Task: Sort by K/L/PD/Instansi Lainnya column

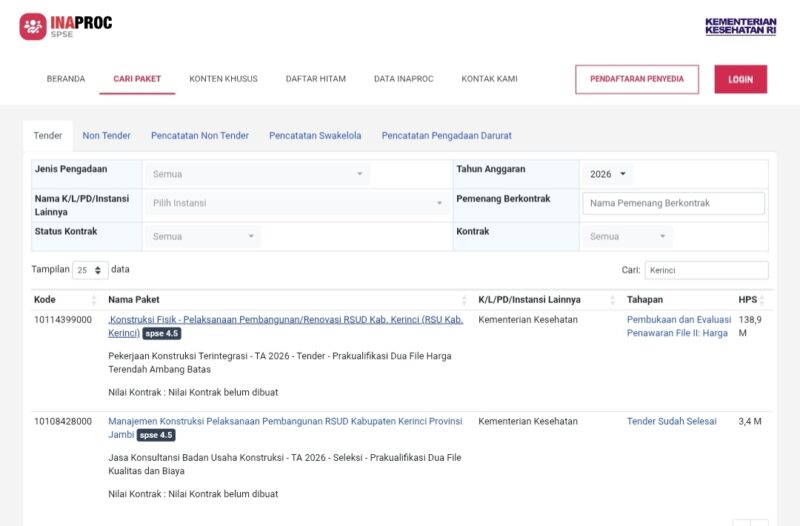Action: click(546, 300)
